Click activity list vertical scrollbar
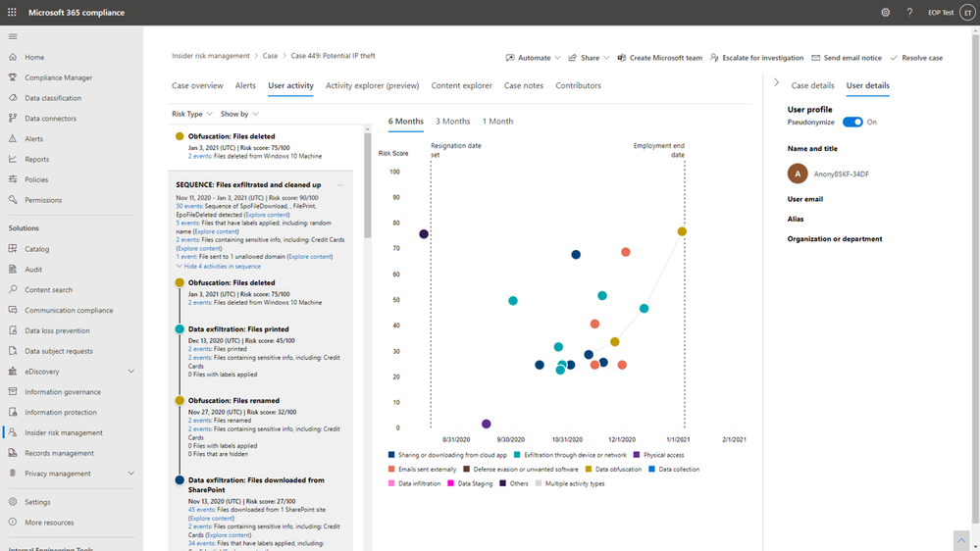Viewport: 980px width, 551px height. [x=368, y=185]
